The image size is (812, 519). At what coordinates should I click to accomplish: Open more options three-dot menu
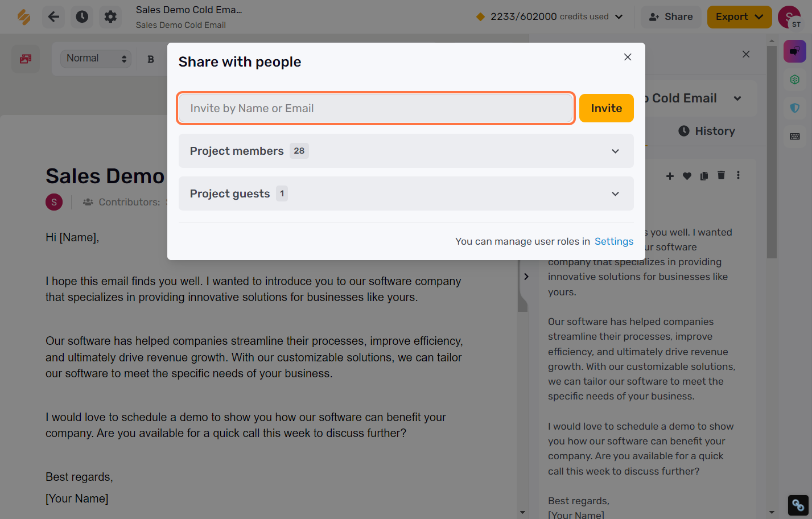(738, 175)
